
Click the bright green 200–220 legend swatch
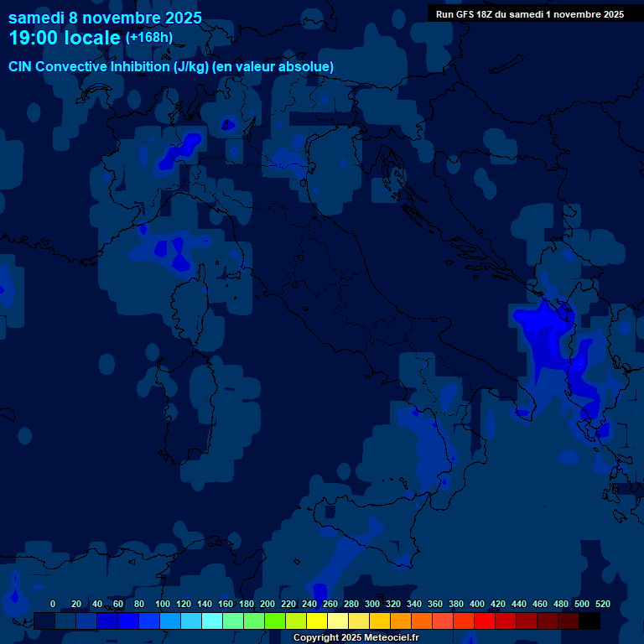click(x=275, y=621)
